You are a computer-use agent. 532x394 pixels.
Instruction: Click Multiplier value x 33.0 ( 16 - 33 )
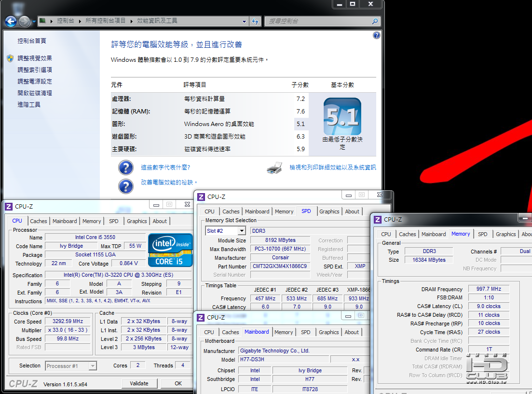(x=68, y=330)
